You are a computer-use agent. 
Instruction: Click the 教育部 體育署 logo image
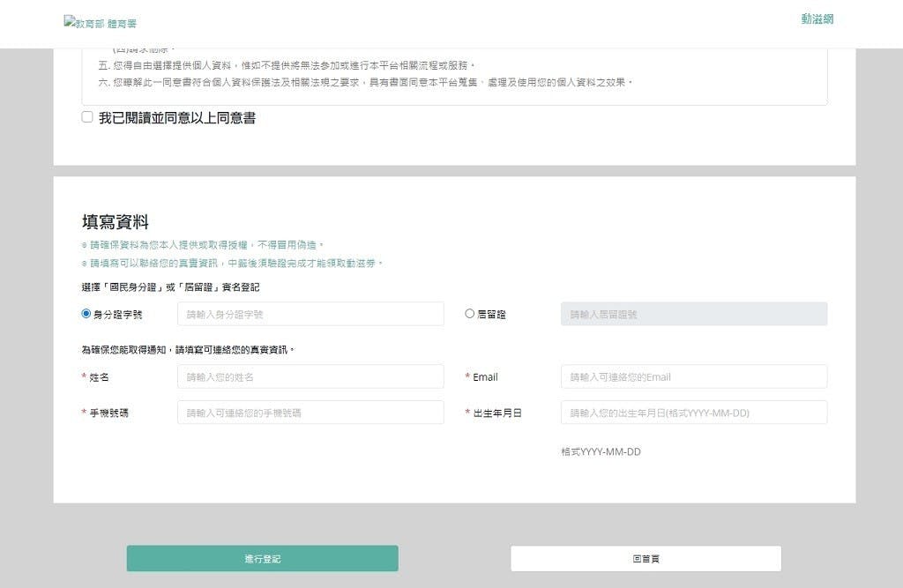100,23
